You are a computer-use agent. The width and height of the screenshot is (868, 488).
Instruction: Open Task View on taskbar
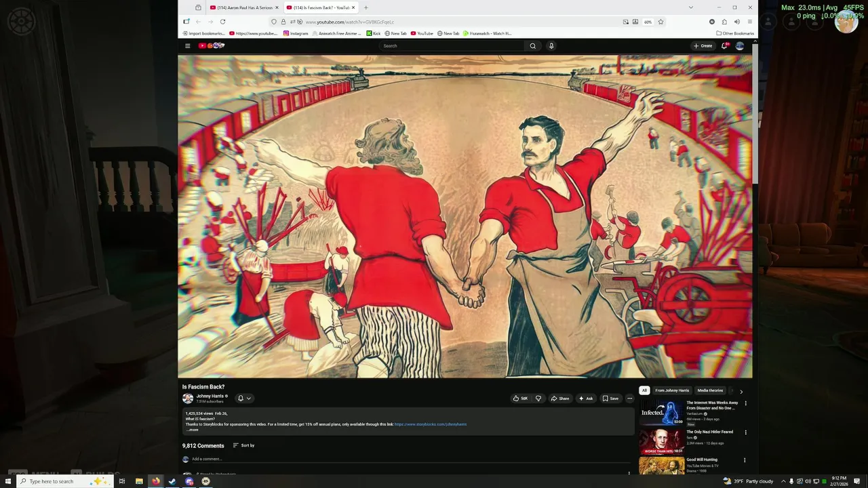tap(122, 481)
